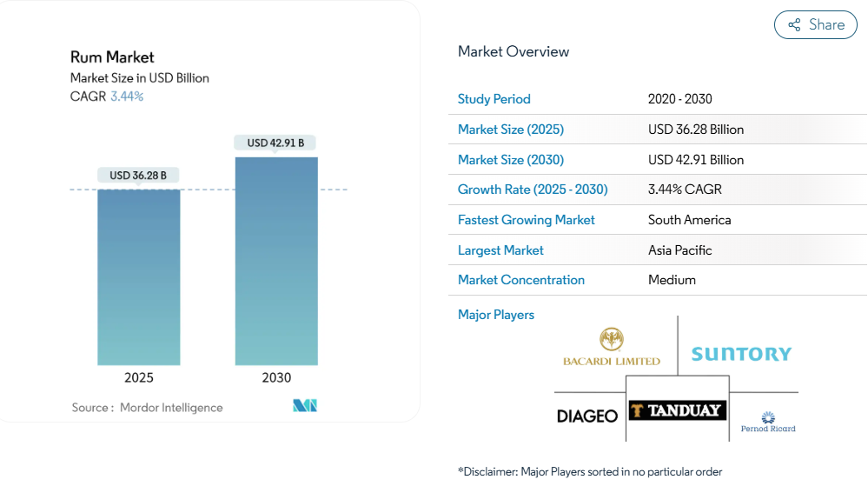Viewport: 868px width, 486px height.
Task: Select the Market Size (2030) row label
Action: 510,160
